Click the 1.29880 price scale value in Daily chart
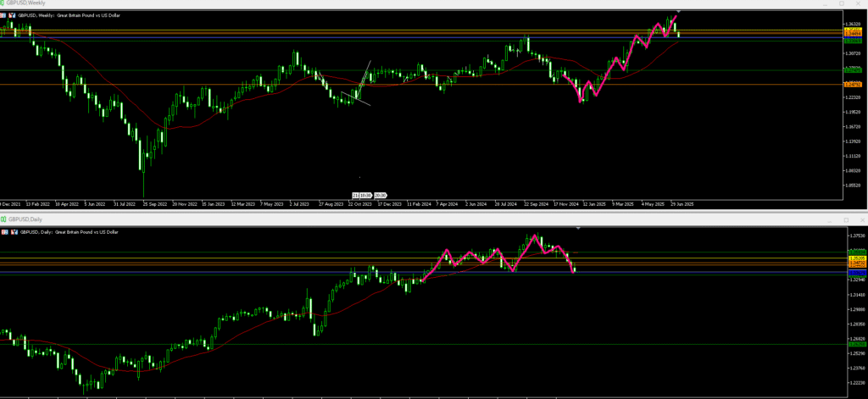 tap(858, 309)
